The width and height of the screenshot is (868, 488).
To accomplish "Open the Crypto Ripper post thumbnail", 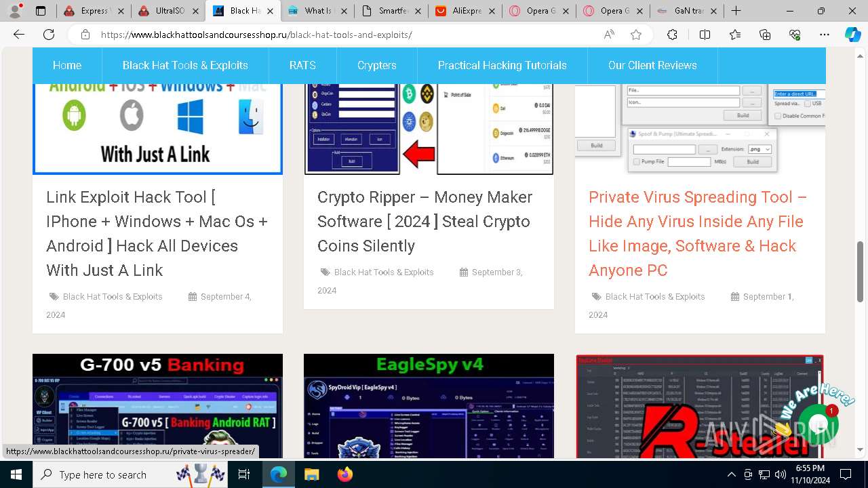I will coord(429,129).
